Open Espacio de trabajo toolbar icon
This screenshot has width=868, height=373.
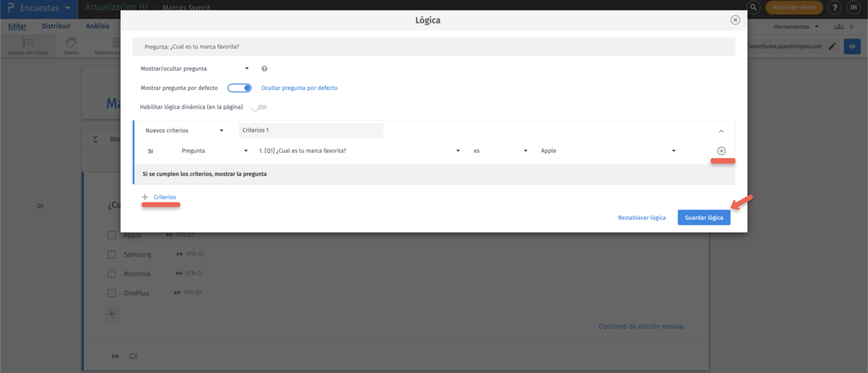click(28, 43)
